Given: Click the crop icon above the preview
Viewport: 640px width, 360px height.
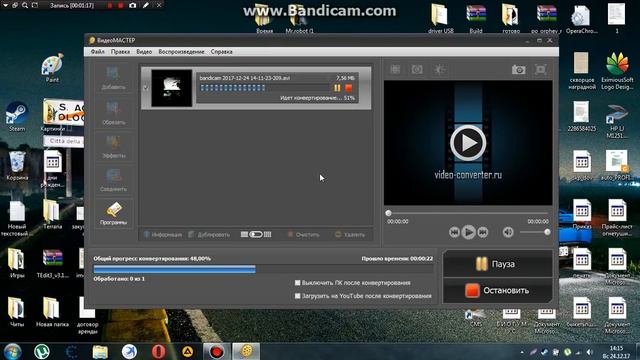Looking at the screenshot, I should (x=395, y=69).
